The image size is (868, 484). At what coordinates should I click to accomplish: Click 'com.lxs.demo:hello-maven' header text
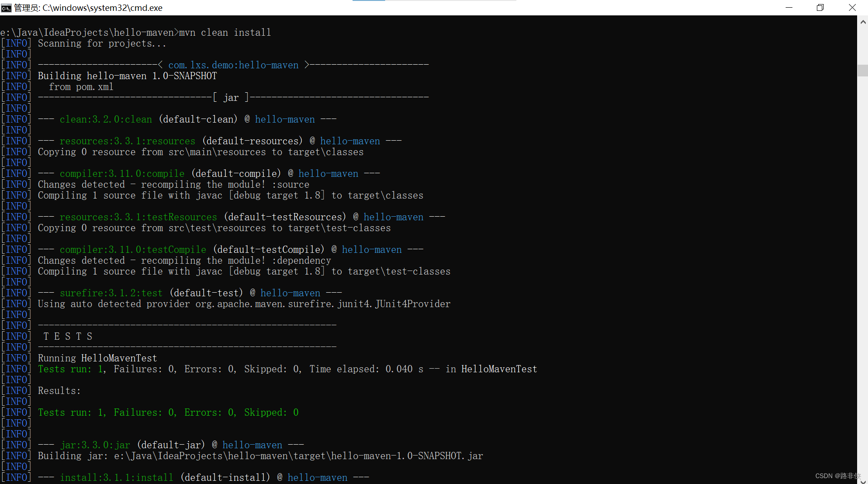(234, 65)
